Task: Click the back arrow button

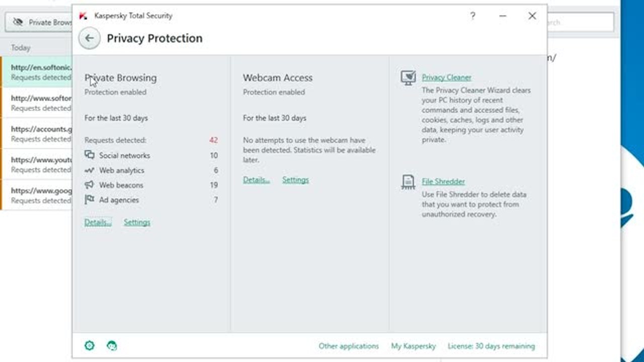Action: coord(90,38)
